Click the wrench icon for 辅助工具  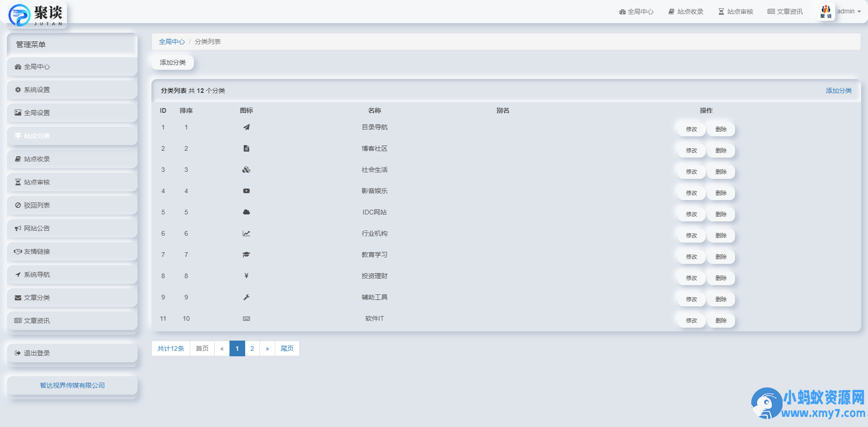[x=246, y=297]
